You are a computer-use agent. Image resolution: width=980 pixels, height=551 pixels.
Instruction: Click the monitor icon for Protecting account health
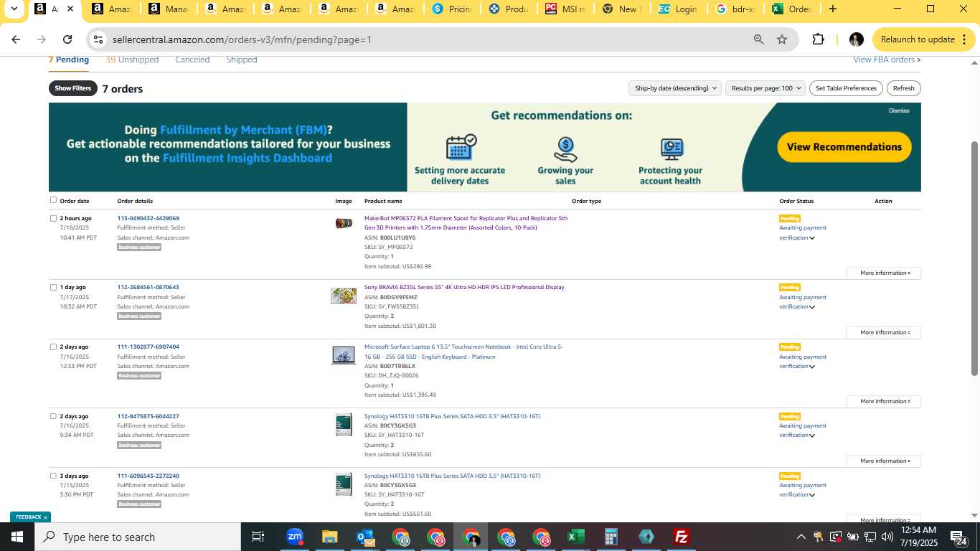click(672, 149)
